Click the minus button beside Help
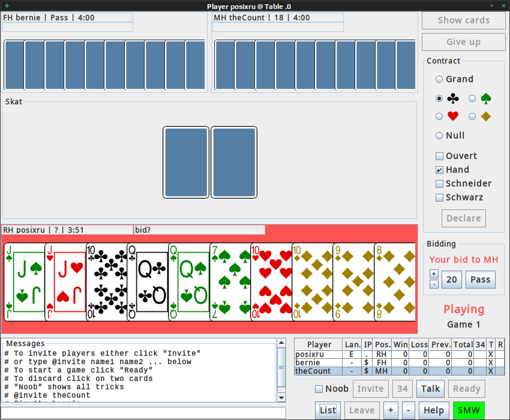This screenshot has width=510, height=420. 408,410
